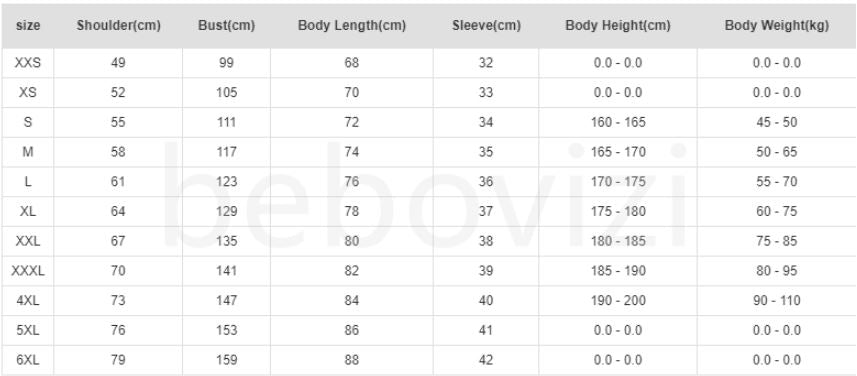Select body length value 86

(x=351, y=331)
